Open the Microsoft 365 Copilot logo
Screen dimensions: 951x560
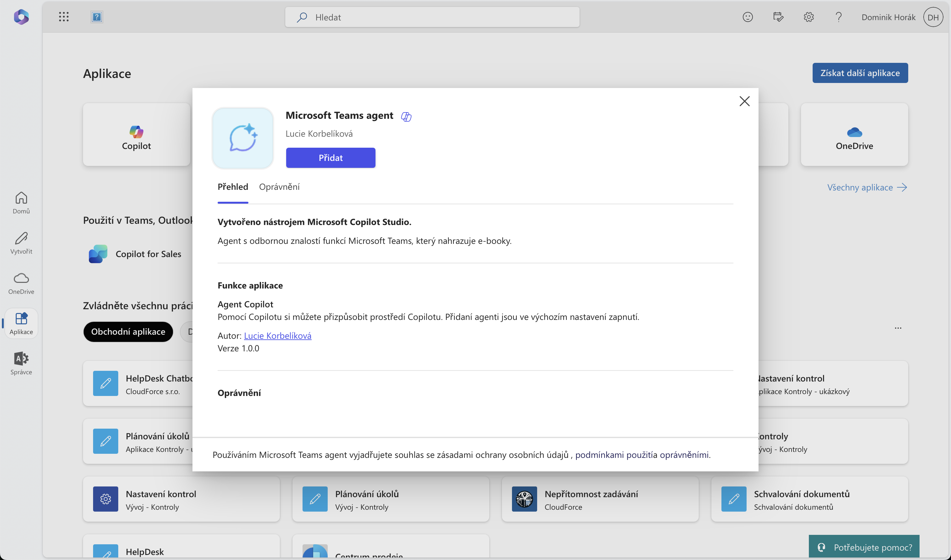point(21,17)
